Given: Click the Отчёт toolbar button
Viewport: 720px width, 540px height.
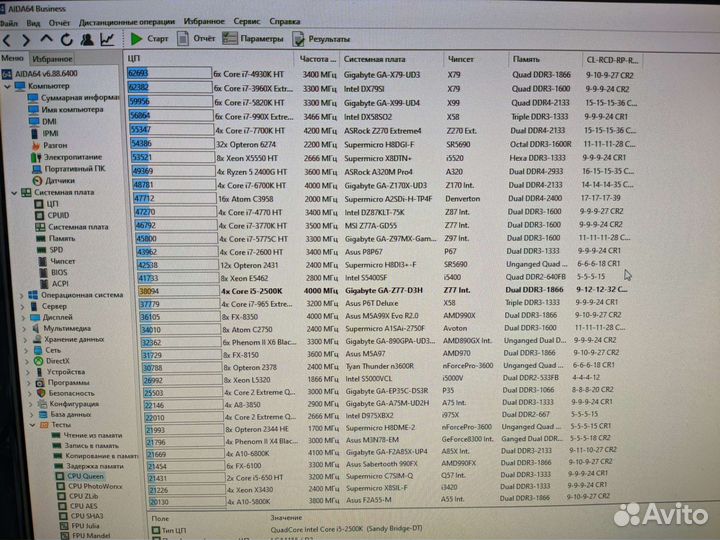Looking at the screenshot, I should [196, 39].
